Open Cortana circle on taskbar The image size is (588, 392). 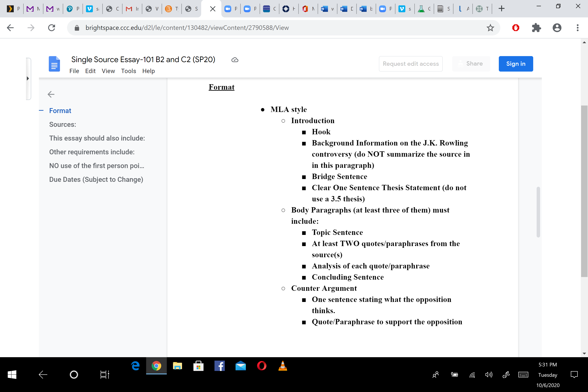pos(74,375)
